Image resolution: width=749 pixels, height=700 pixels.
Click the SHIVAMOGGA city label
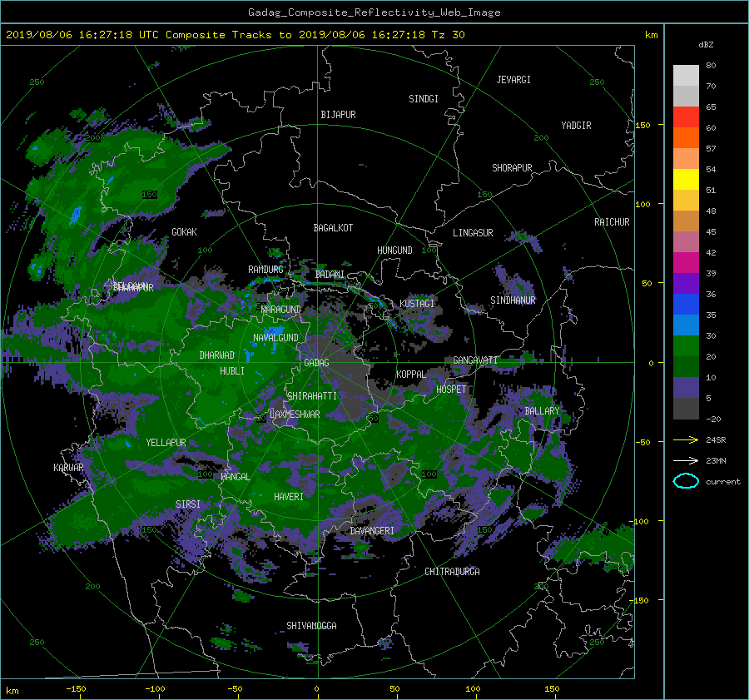click(311, 626)
